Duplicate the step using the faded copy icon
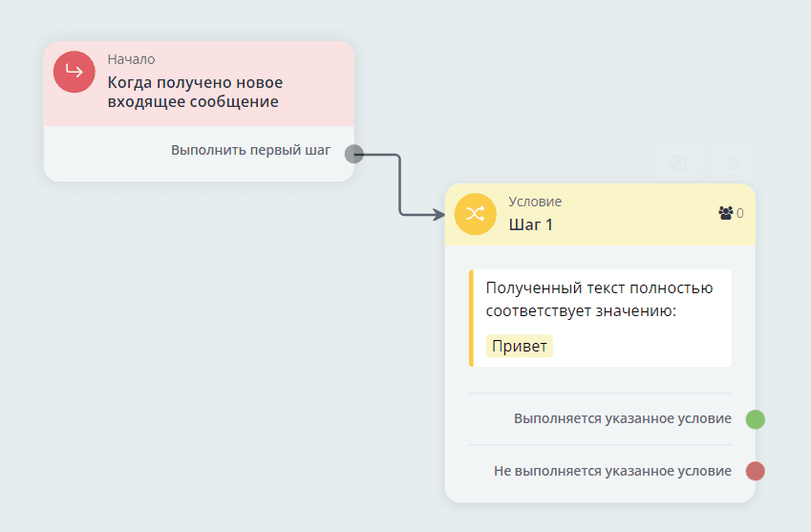 point(678,163)
